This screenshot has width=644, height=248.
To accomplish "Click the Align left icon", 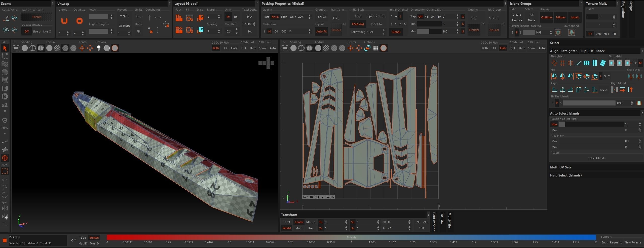I will pos(554,90).
